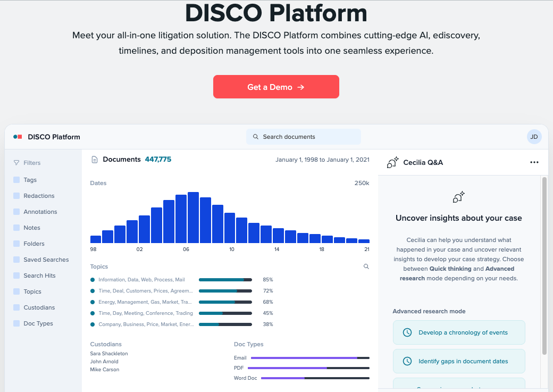Screen dimensions: 553x392
Task: Click the Filters funnel icon
Action: tap(16, 163)
